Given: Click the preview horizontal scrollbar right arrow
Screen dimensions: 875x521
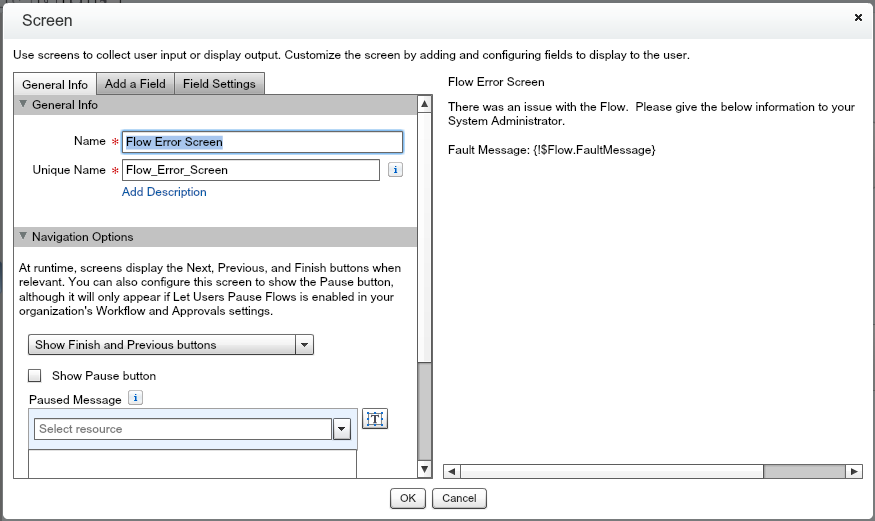Looking at the screenshot, I should point(853,471).
